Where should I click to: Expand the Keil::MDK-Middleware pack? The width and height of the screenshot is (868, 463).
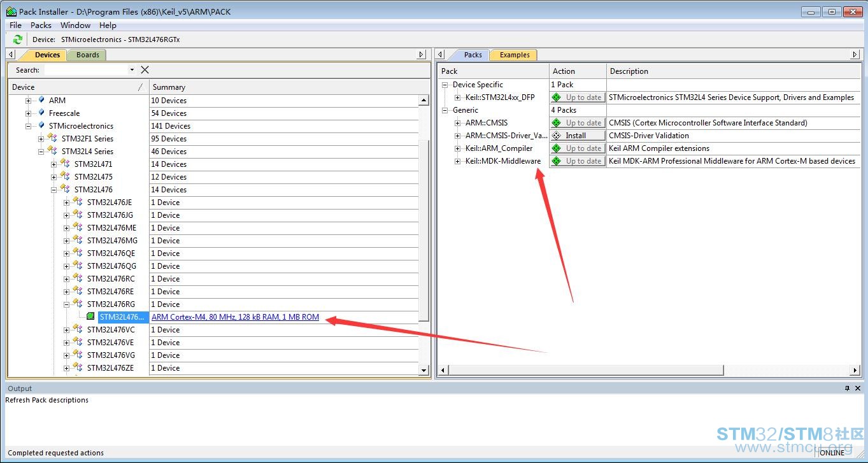point(458,161)
